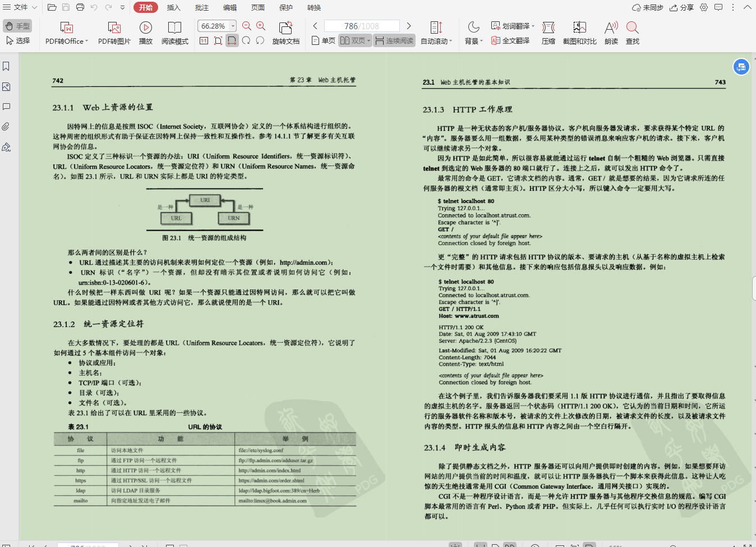Screen dimensions: 756x547
Task: Switch to 双页 two-page view
Action: (352, 40)
